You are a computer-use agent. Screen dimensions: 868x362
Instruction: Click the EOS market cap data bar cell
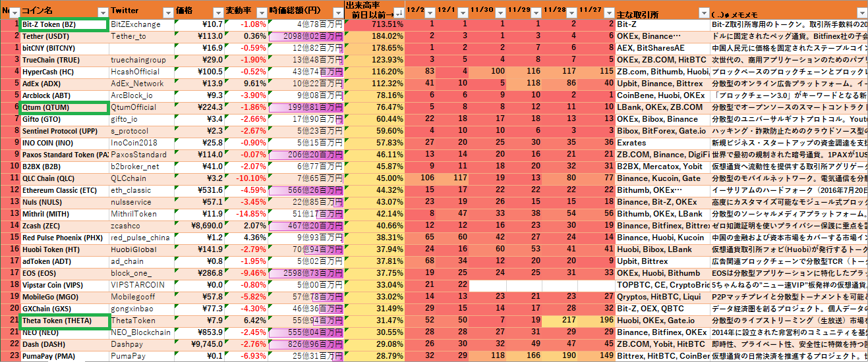[x=306, y=273]
